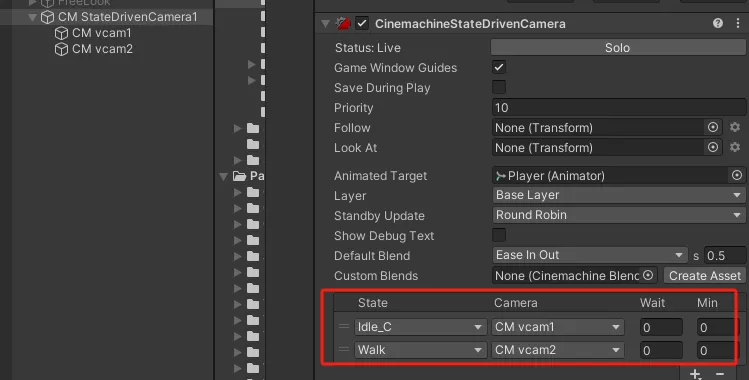
Task: Click the Cinemachine component script icon
Action: 342,23
